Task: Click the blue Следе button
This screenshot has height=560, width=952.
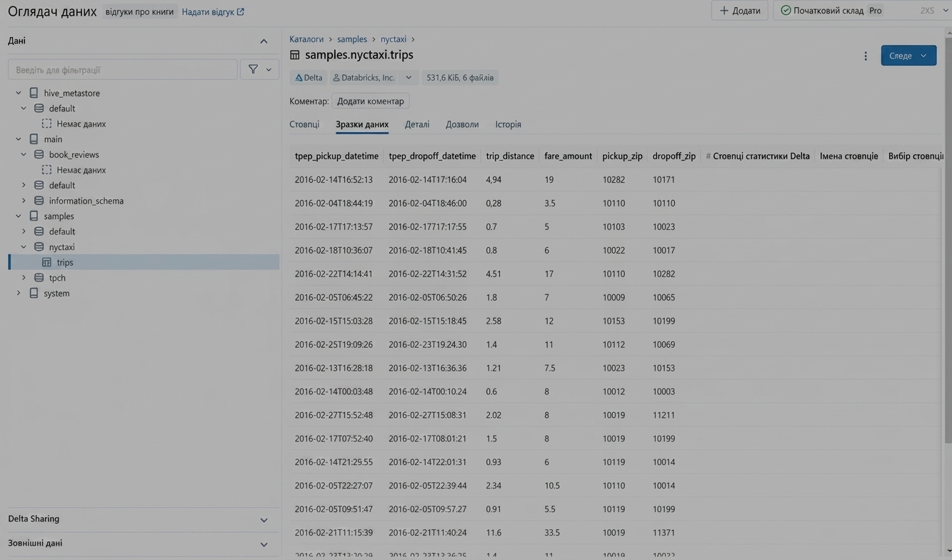Action: click(x=908, y=55)
